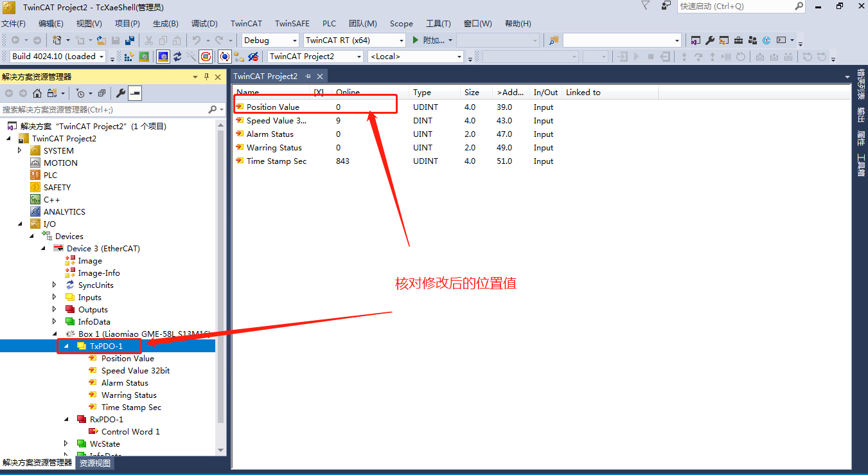This screenshot has width=868, height=475.
Task: Select the MOTION tree item
Action: 60,163
